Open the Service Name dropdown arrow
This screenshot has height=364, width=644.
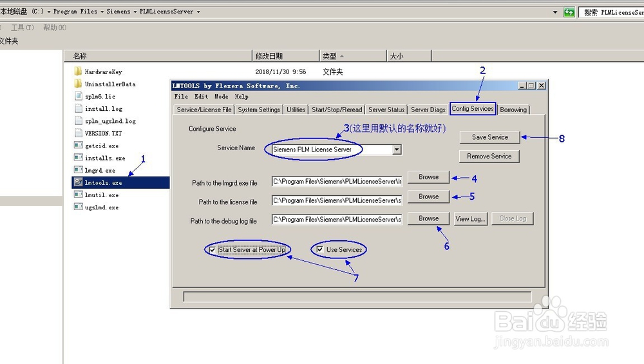click(397, 149)
